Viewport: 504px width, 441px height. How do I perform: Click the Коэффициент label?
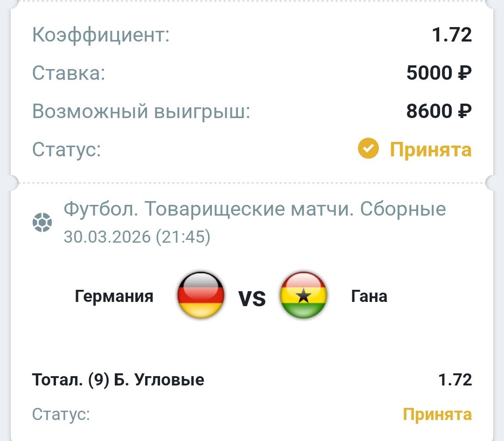(x=101, y=35)
